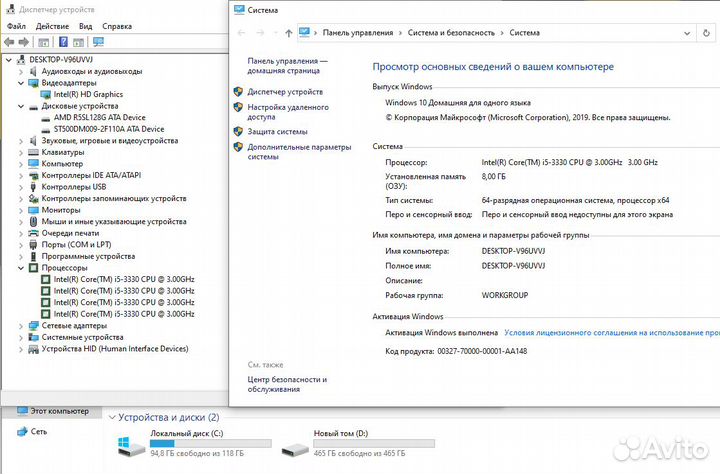Select first Intel Core i5-3330 processor entry
The height and width of the screenshot is (474, 720).
(124, 279)
